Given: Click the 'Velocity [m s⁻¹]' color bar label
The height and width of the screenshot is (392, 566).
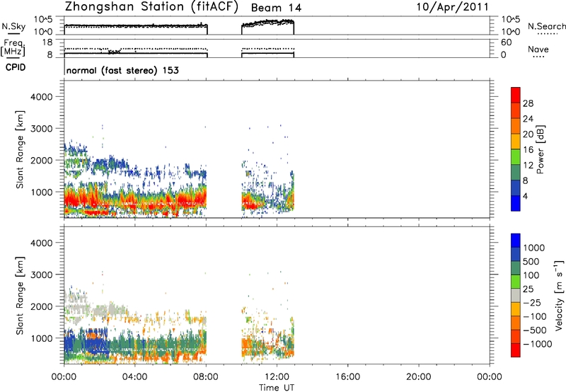Looking at the screenshot, I should click(x=558, y=295).
